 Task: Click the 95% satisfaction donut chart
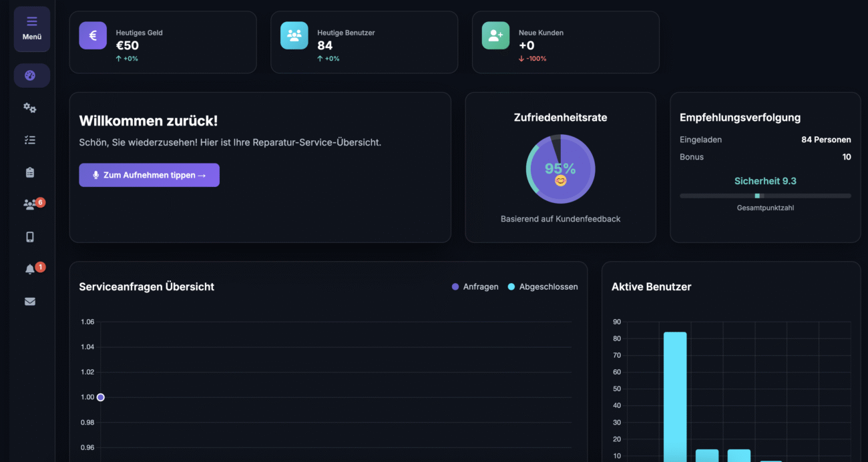[x=561, y=169]
